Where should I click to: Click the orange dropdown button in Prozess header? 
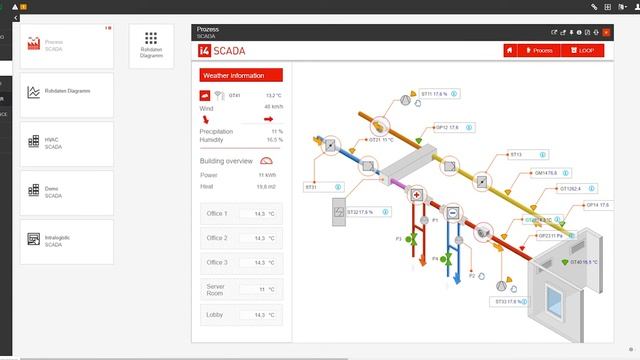coord(606,32)
